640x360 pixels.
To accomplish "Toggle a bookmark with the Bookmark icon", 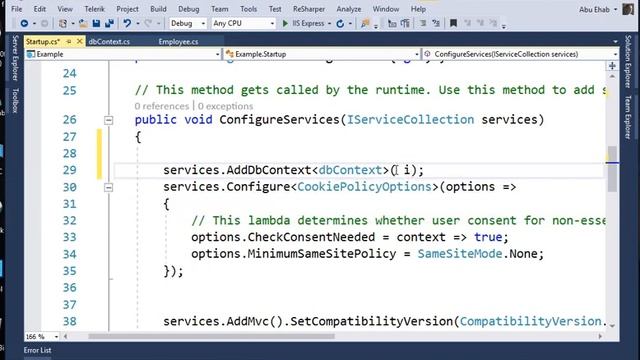I will [453, 24].
